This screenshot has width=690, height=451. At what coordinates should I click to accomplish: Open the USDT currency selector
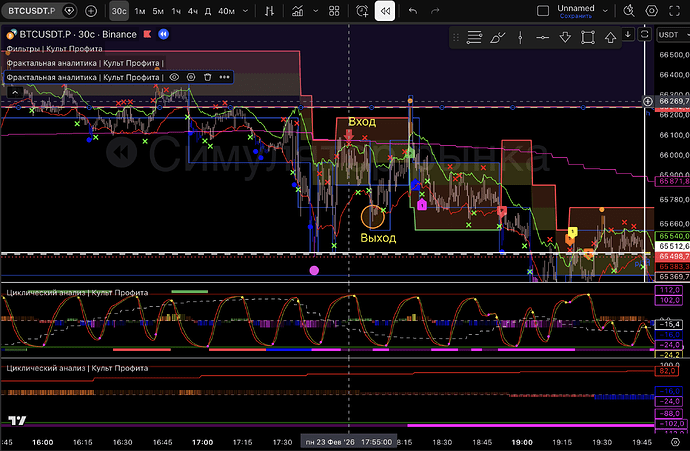point(668,35)
